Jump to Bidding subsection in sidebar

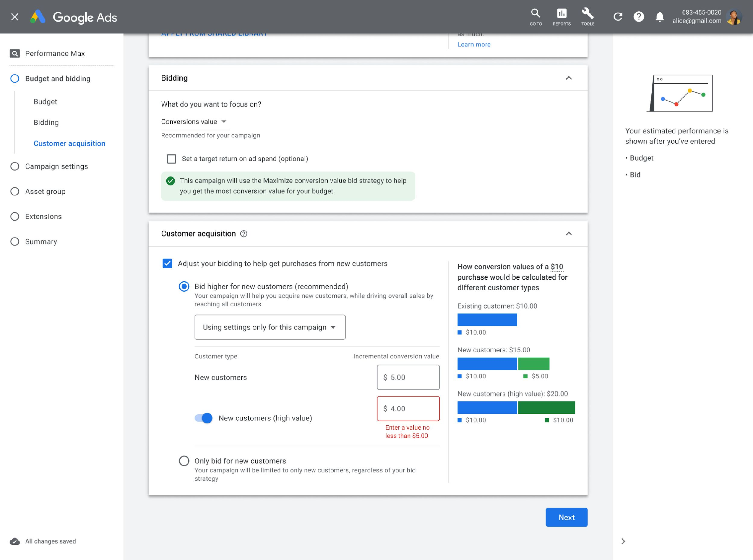tap(46, 122)
